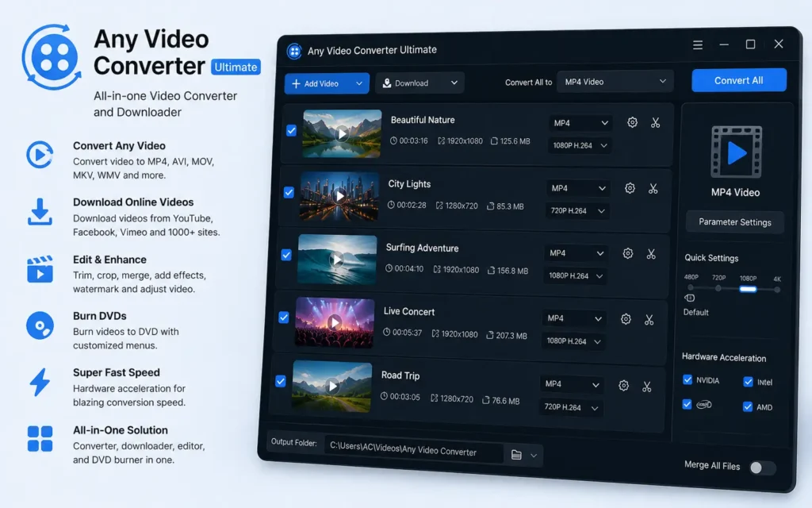Open scissors trim tool for Live Concert

649,320
